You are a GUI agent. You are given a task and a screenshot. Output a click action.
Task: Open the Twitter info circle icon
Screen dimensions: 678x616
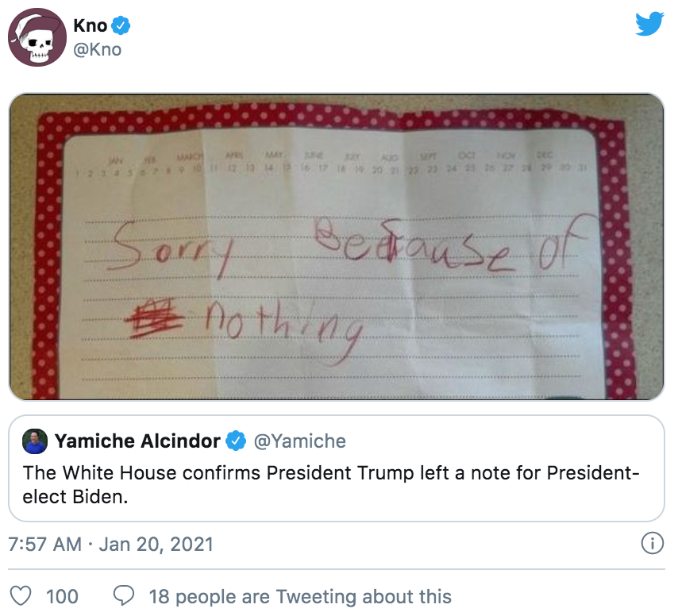(651, 544)
